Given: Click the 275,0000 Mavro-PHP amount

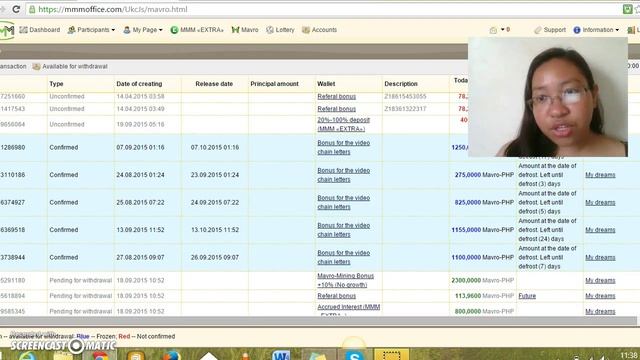Looking at the screenshot, I should click(x=484, y=175).
